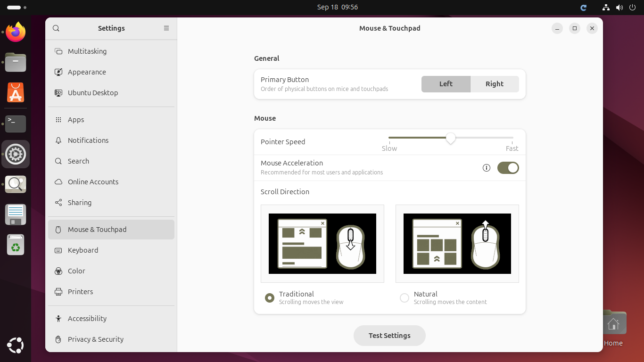The image size is (644, 362).
Task: Click the network icon in top bar
Action: (606, 8)
